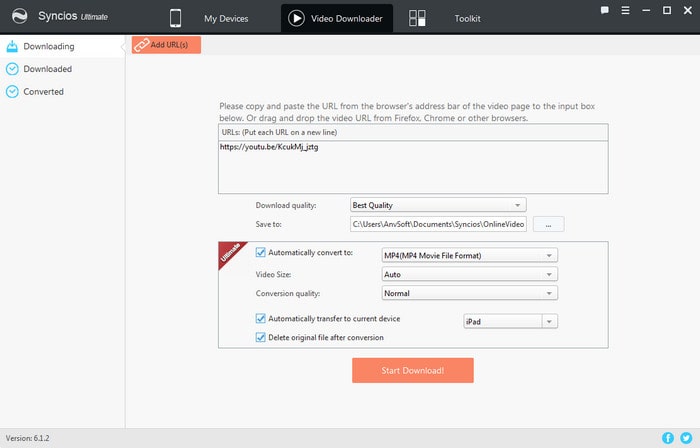Click the Start Download! button
The image size is (700, 448).
(412, 370)
